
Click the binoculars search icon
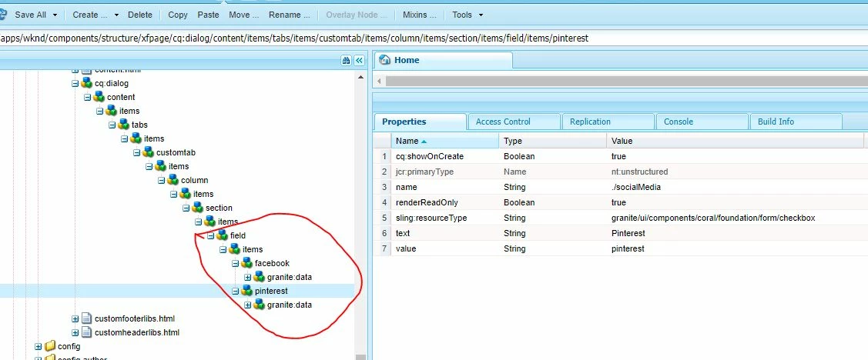(x=347, y=60)
